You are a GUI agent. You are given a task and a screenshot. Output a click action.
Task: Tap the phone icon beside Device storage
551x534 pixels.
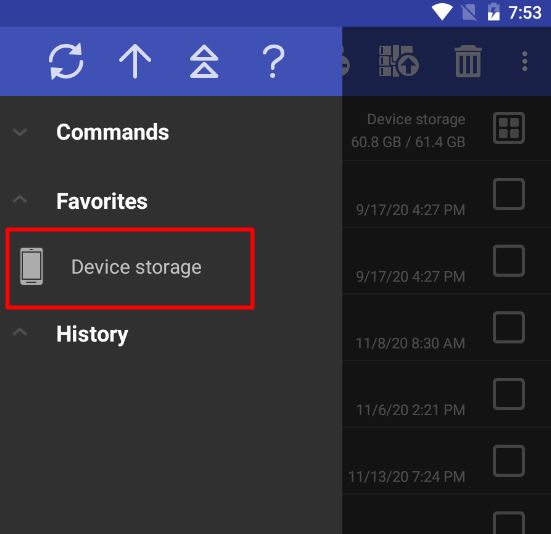32,267
